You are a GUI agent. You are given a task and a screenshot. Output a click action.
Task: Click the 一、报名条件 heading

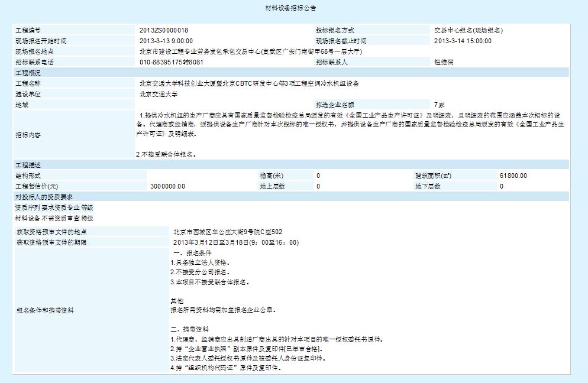tap(192, 253)
